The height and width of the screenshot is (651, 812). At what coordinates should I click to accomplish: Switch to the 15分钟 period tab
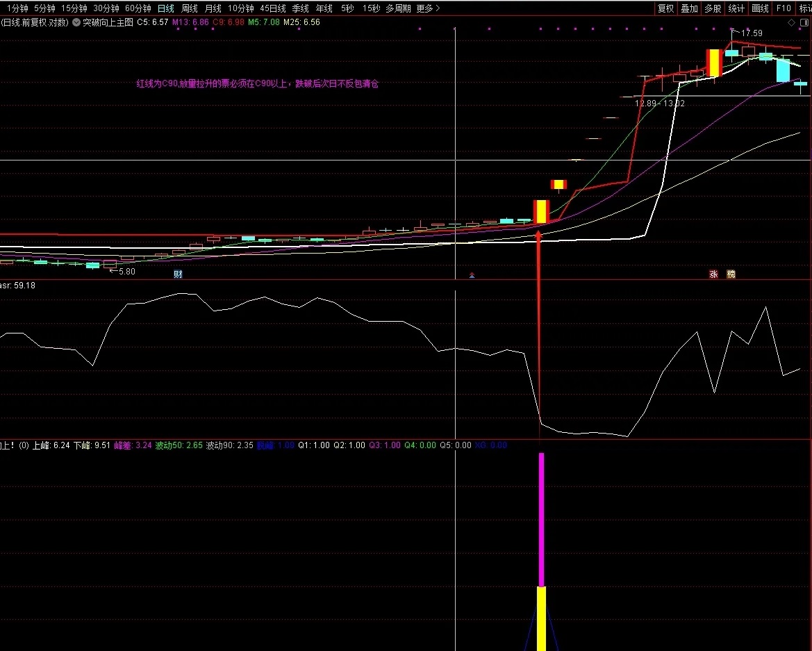74,8
